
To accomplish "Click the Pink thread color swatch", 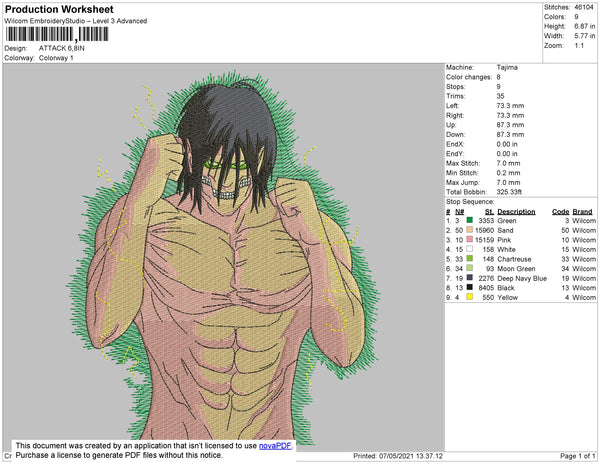I will tap(470, 239).
